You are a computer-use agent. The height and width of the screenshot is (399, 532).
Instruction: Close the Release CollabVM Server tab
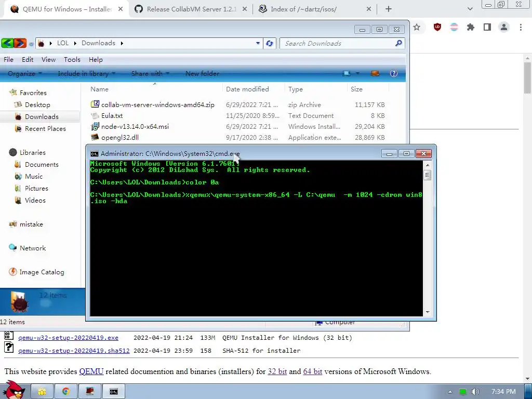click(x=245, y=9)
